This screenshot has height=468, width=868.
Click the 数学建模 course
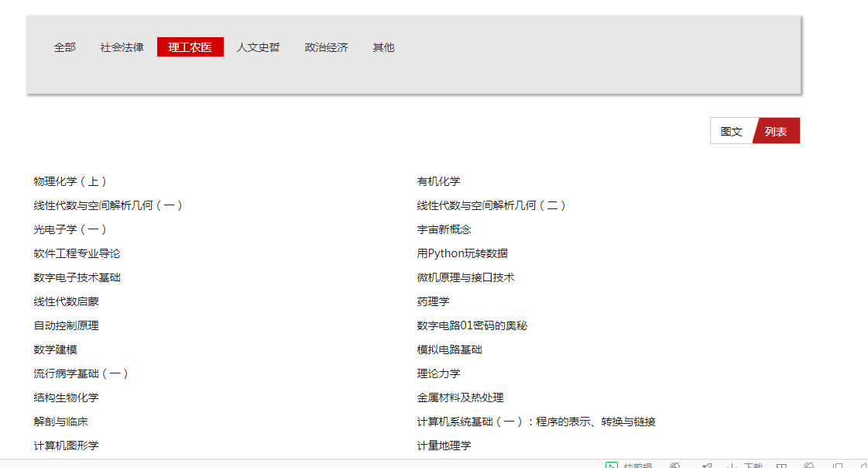pos(55,349)
